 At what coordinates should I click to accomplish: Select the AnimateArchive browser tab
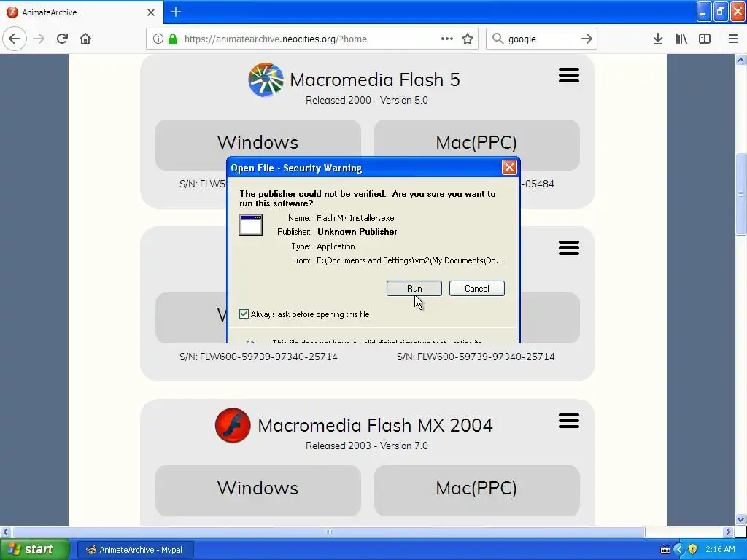(x=82, y=12)
